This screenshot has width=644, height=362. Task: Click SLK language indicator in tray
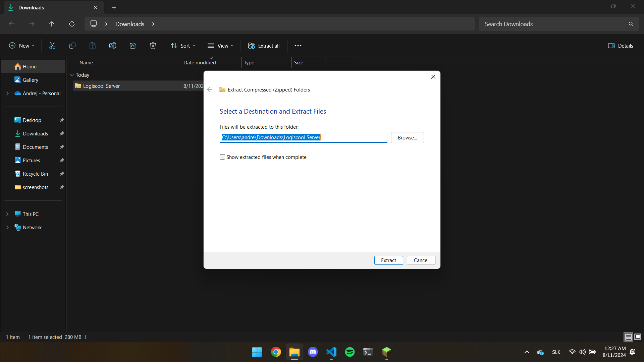[556, 352]
